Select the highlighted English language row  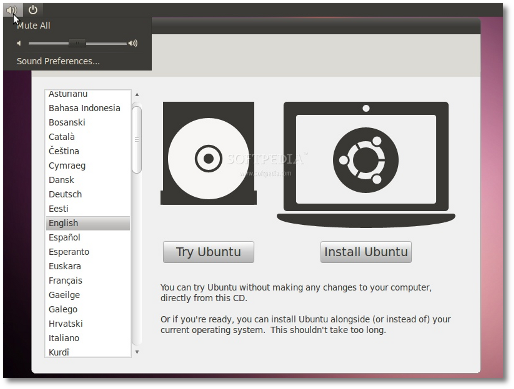point(88,223)
